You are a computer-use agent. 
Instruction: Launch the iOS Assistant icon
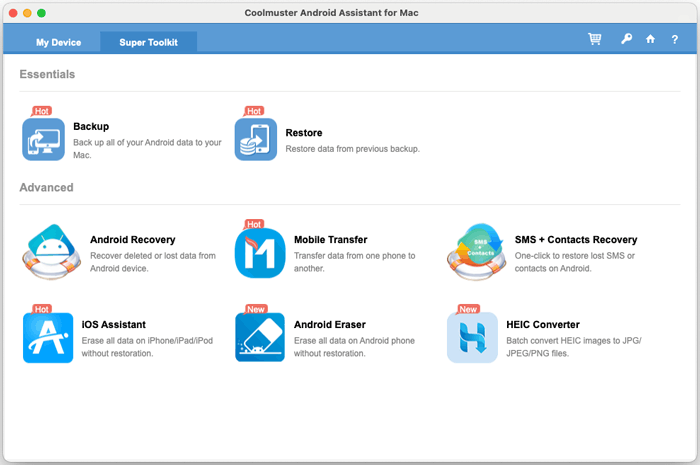click(x=48, y=338)
